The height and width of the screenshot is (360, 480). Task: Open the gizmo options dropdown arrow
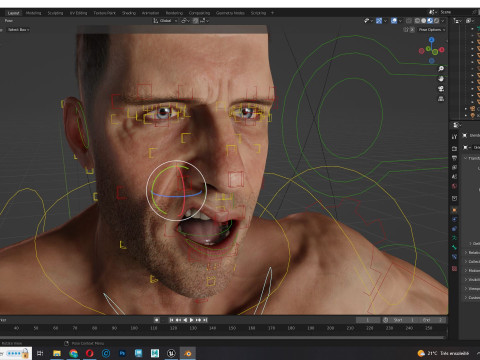385,21
